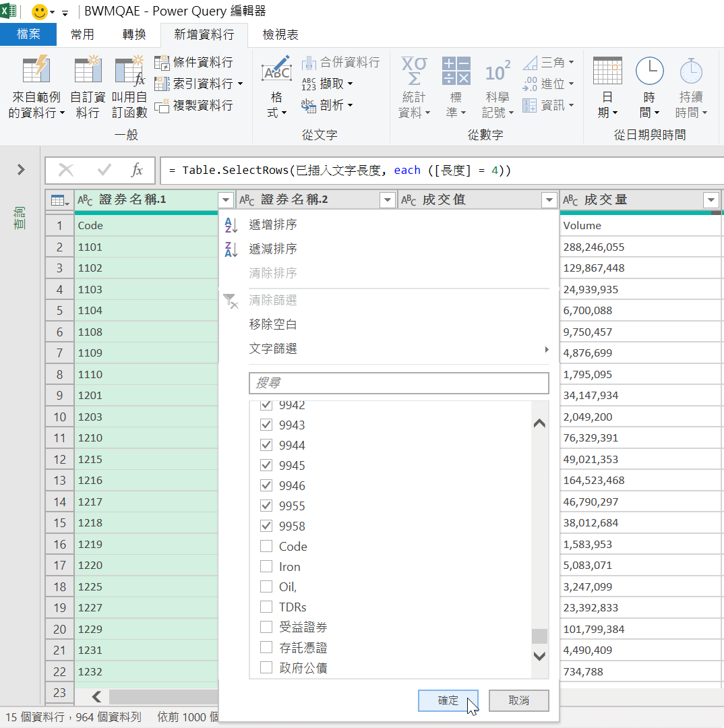This screenshot has width=724, height=728.
Task: Click the 取消 button
Action: pos(519,700)
